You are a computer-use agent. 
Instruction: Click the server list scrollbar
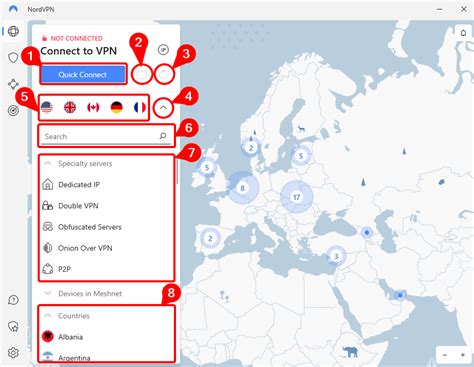tap(177, 172)
